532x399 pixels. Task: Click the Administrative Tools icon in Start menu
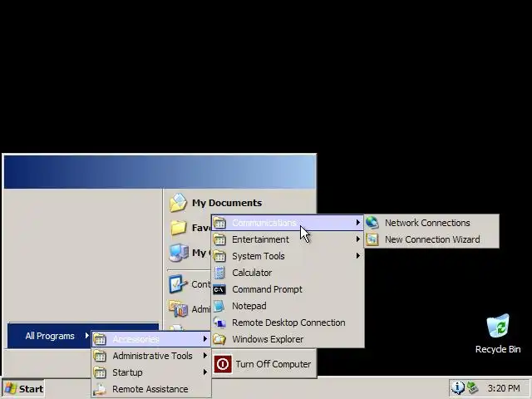(x=178, y=308)
